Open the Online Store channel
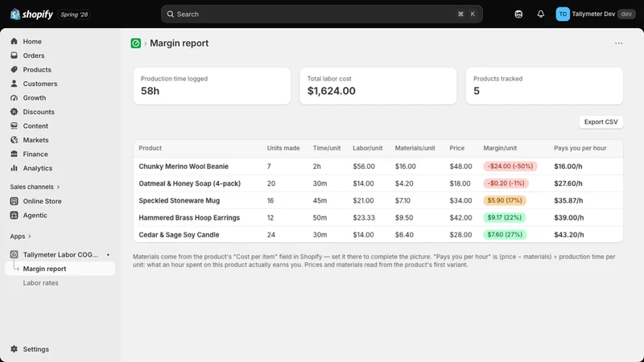The width and height of the screenshot is (644, 362). click(43, 201)
